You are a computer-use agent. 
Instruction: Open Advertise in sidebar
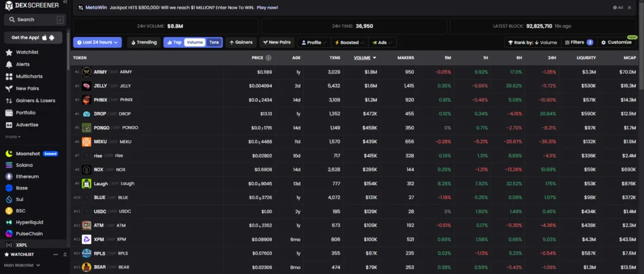click(x=26, y=125)
